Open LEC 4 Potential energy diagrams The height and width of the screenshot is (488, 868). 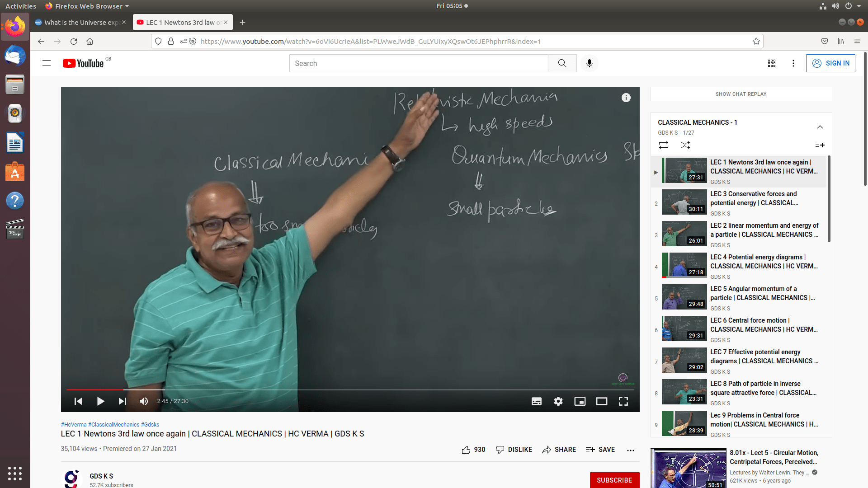click(739, 267)
